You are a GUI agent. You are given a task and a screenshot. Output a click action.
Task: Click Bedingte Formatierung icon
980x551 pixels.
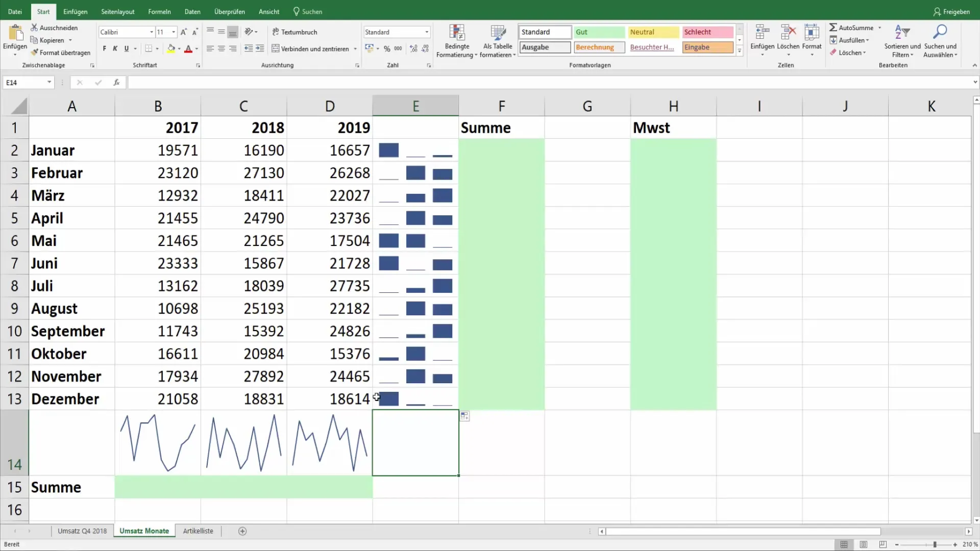coord(457,33)
